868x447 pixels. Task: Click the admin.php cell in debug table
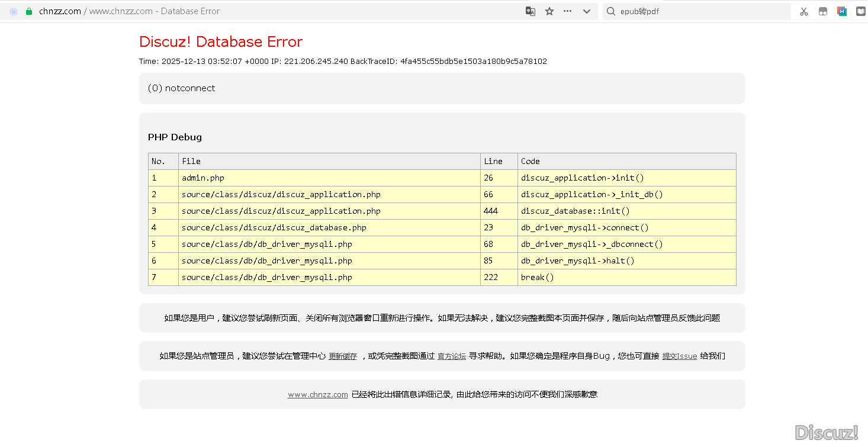(203, 178)
